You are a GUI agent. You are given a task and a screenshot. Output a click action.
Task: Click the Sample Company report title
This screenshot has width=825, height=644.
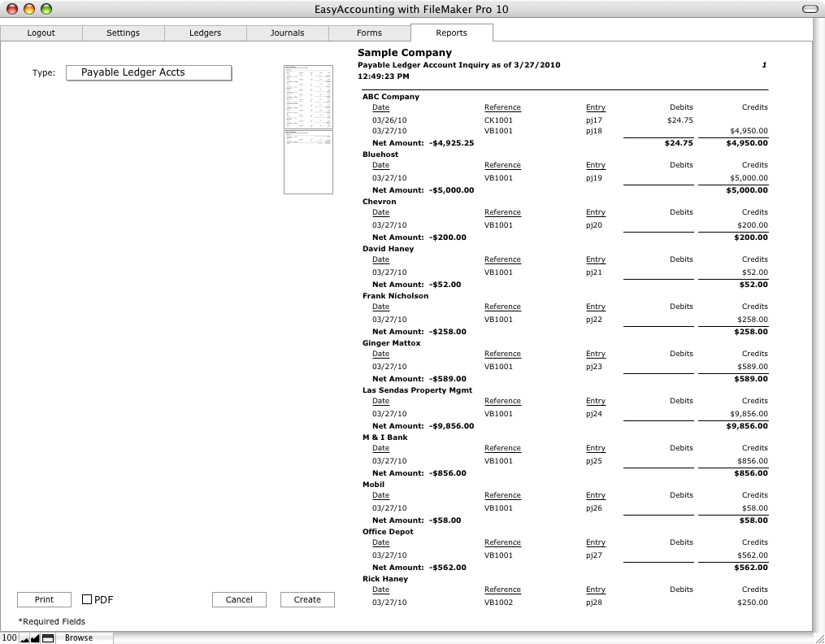(405, 53)
